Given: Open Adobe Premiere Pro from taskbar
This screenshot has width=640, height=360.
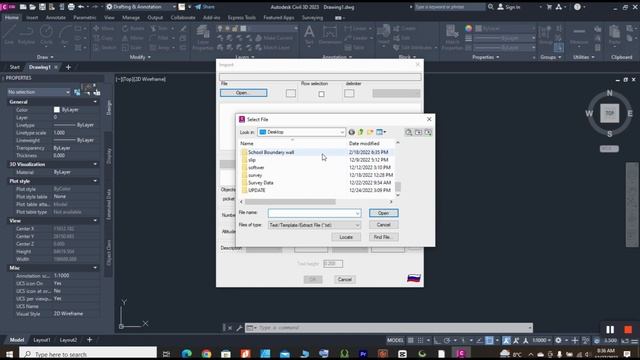Looking at the screenshot, I should [x=363, y=354].
